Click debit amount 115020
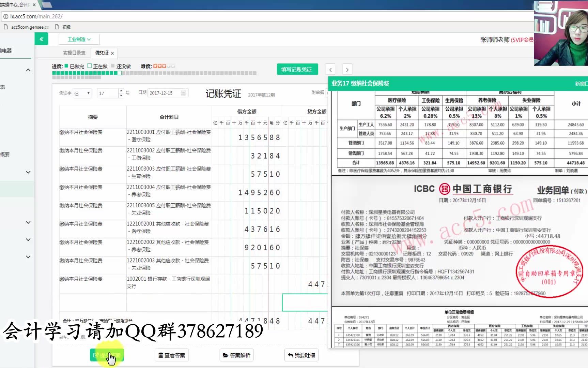 (x=262, y=211)
